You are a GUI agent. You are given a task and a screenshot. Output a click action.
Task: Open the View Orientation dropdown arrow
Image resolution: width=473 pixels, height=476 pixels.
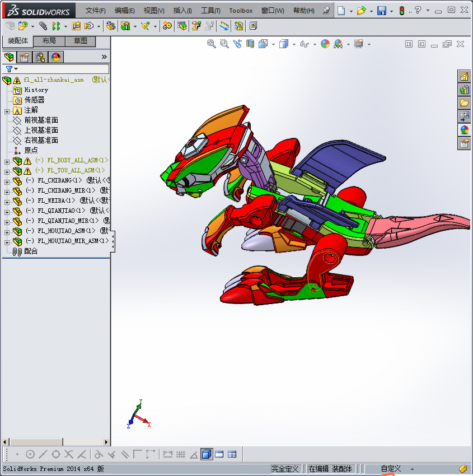click(273, 44)
